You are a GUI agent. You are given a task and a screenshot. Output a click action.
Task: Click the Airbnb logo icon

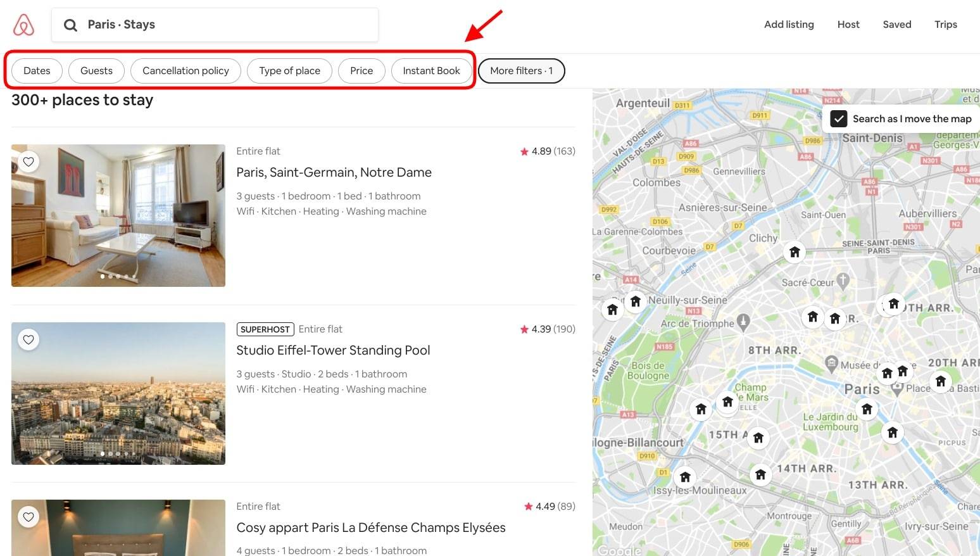pos(23,25)
